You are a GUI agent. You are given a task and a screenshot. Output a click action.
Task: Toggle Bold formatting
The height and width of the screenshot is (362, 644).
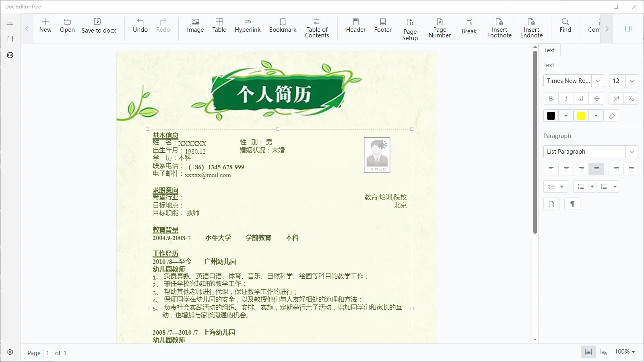pyautogui.click(x=551, y=99)
